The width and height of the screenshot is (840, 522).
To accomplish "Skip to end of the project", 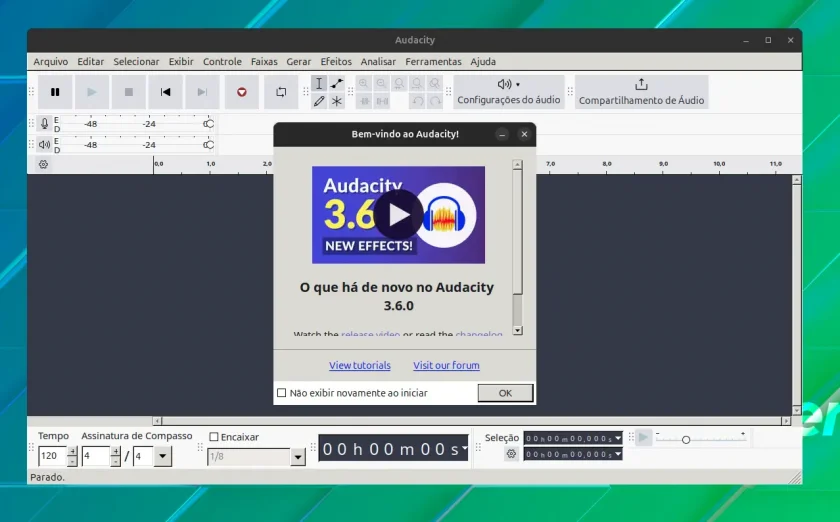I will click(x=202, y=92).
